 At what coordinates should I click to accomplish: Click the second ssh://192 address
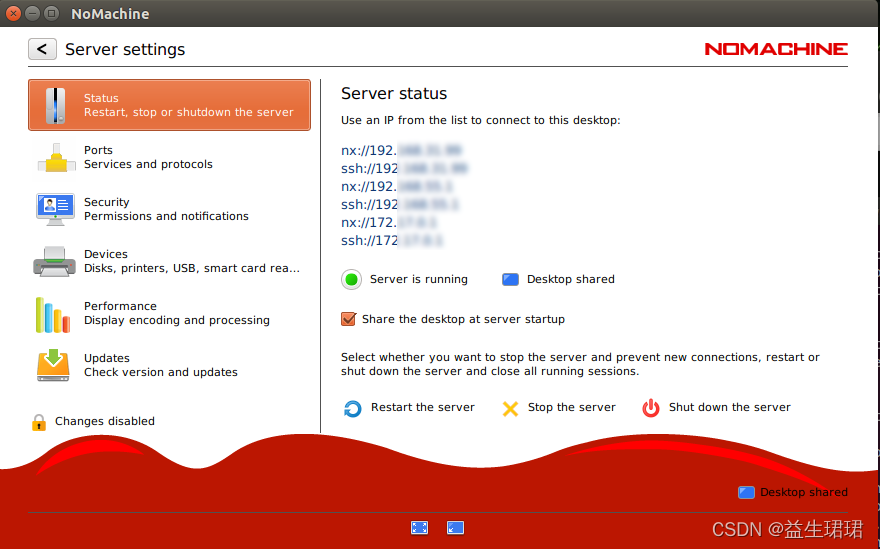(400, 204)
